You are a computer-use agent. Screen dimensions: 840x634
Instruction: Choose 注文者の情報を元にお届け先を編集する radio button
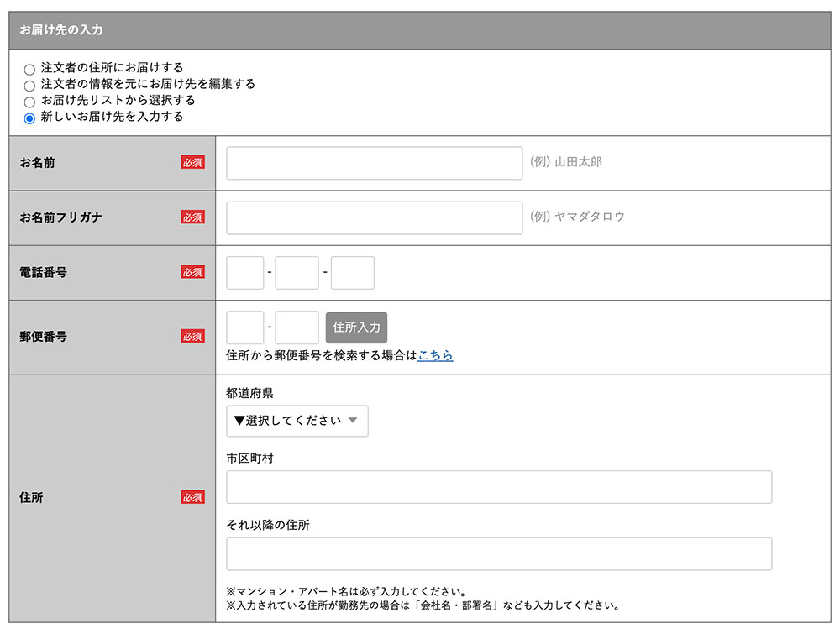(29, 86)
